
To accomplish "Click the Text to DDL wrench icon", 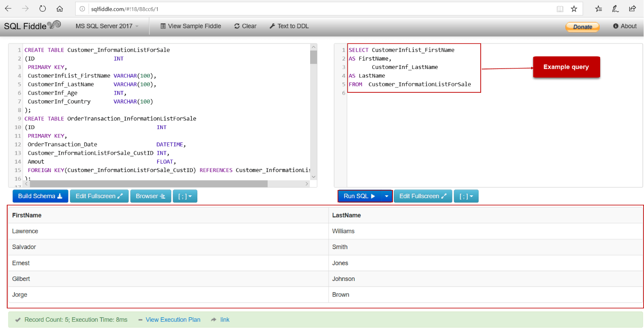I will [273, 26].
